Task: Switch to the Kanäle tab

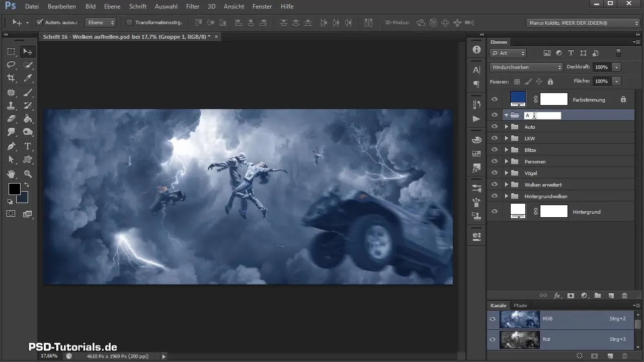Action: [498, 305]
